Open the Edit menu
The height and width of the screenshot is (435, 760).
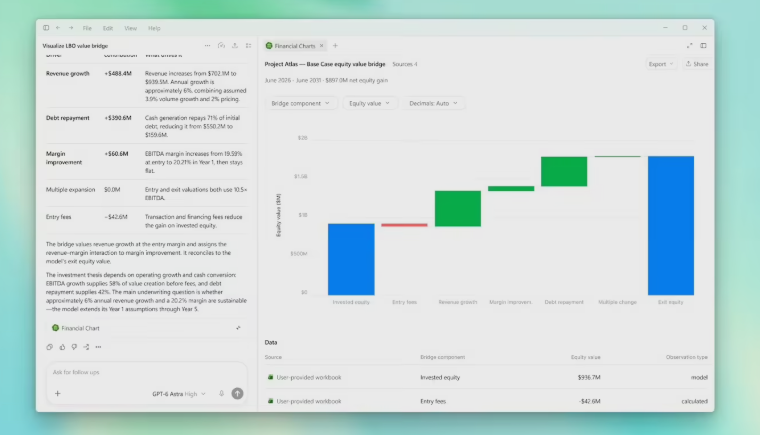(108, 28)
